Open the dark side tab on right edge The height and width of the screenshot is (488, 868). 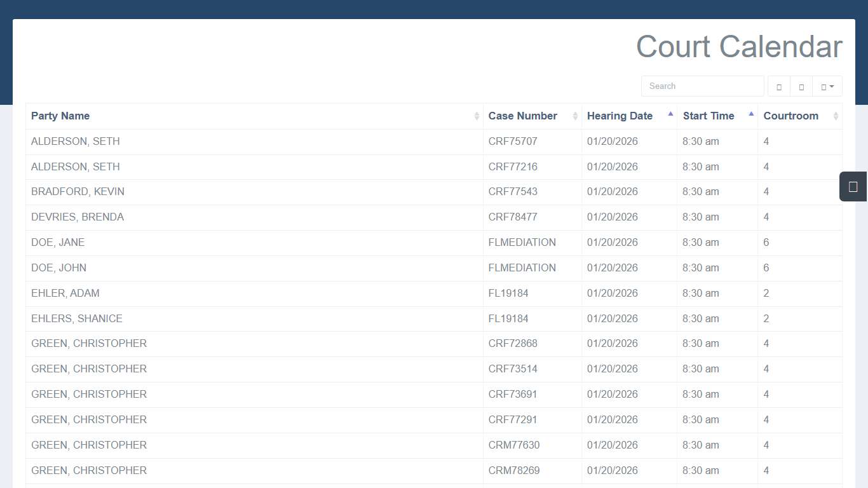point(853,187)
